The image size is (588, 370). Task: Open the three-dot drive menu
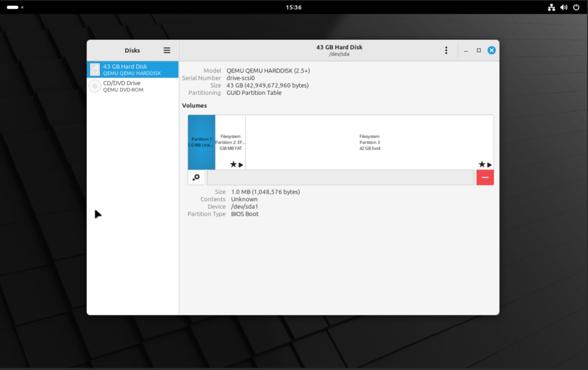446,50
